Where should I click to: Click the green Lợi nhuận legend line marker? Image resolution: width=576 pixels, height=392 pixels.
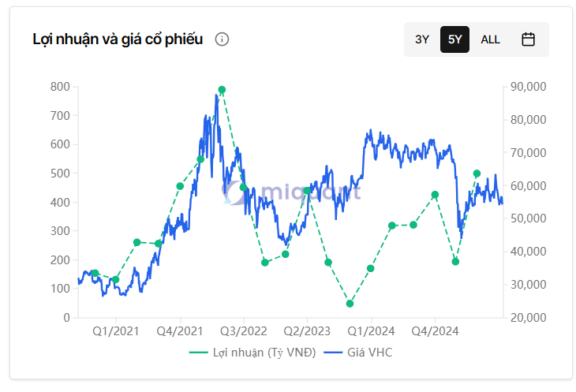(x=199, y=353)
